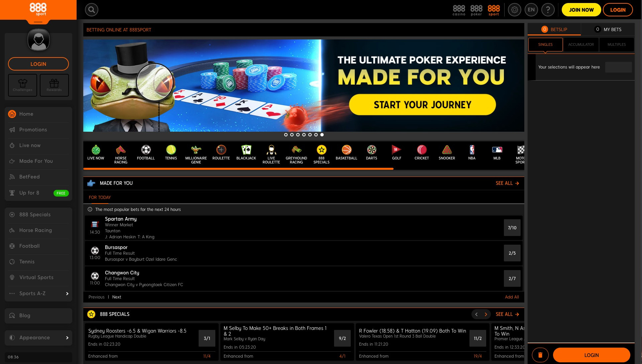Switch to the MY BETS tab

click(x=612, y=29)
